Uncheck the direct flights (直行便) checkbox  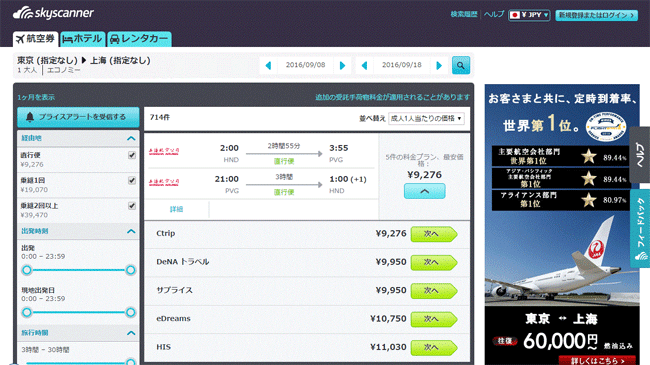(x=132, y=155)
